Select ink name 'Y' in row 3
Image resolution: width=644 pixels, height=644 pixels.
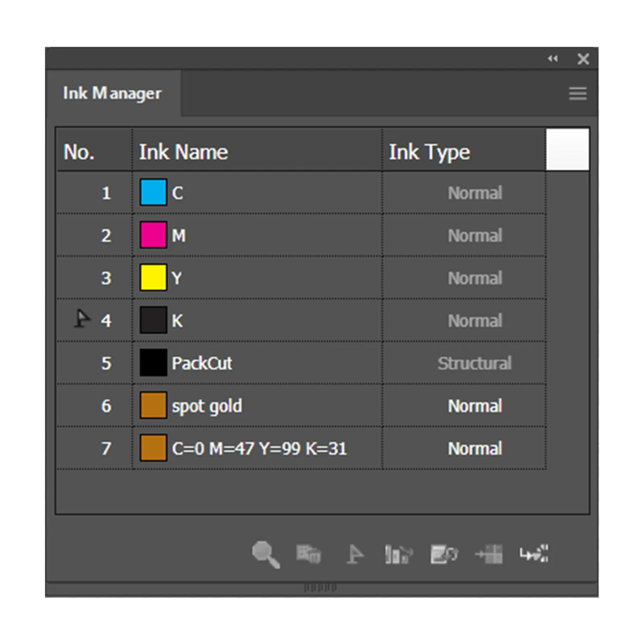177,278
